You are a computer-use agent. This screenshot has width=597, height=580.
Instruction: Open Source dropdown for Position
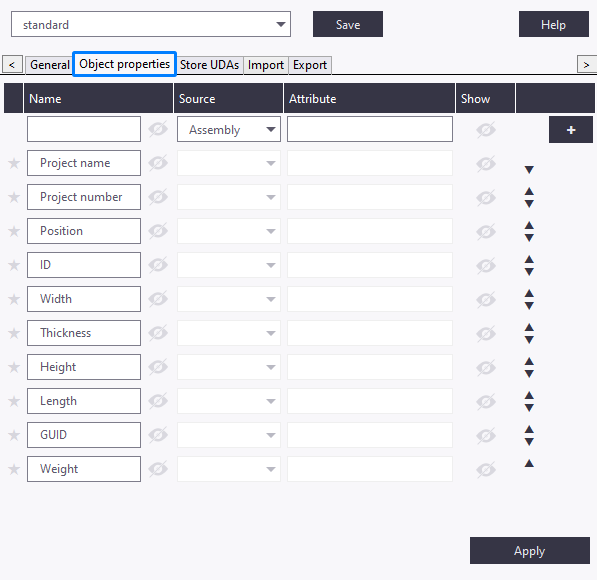[x=229, y=231]
